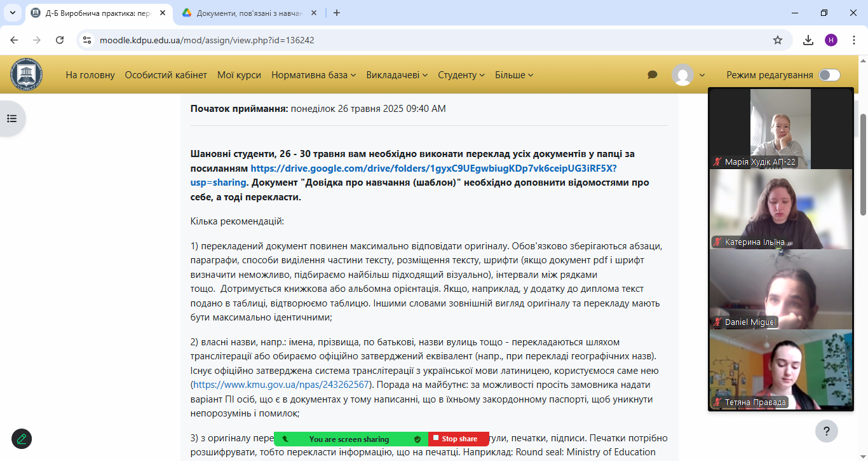Toggle the Режим редагування switch

coord(829,75)
